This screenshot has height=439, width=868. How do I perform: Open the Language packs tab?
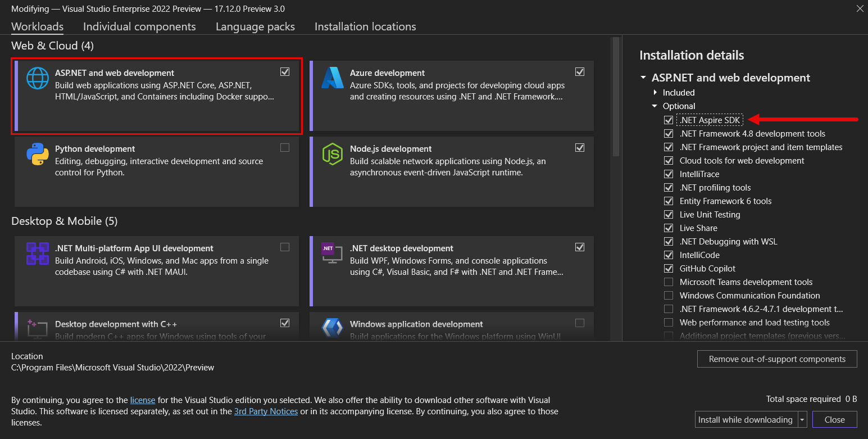point(255,26)
